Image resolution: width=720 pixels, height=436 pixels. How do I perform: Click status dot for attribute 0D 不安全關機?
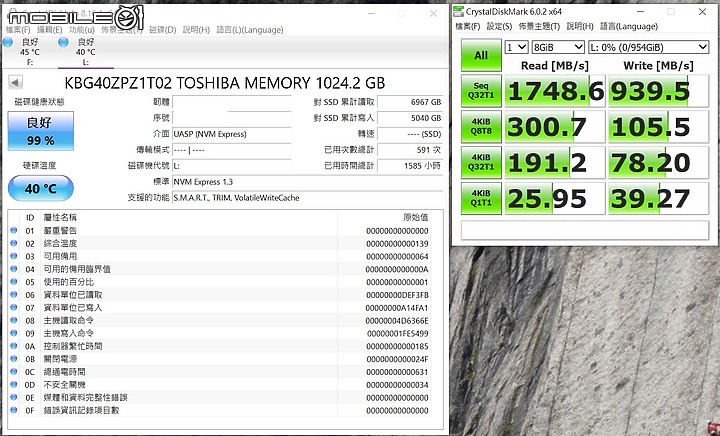click(14, 385)
